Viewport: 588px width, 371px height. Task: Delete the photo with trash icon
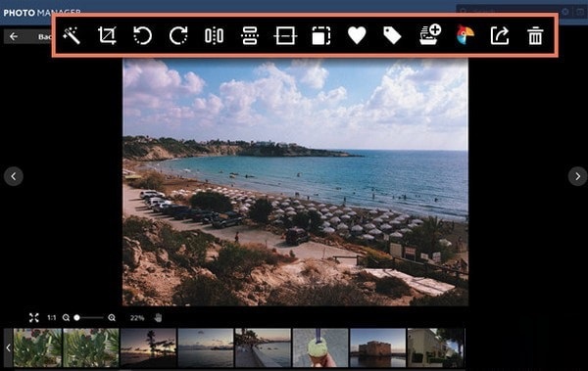[x=535, y=36]
